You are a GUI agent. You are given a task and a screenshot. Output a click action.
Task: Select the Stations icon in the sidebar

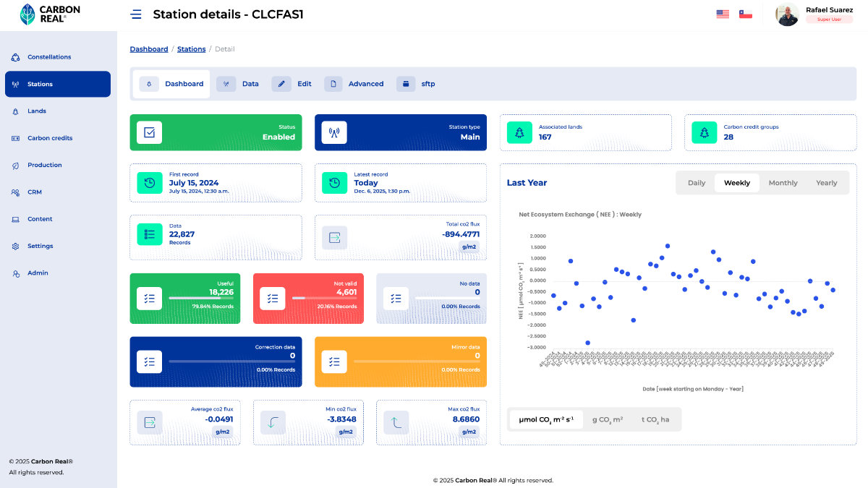click(16, 84)
